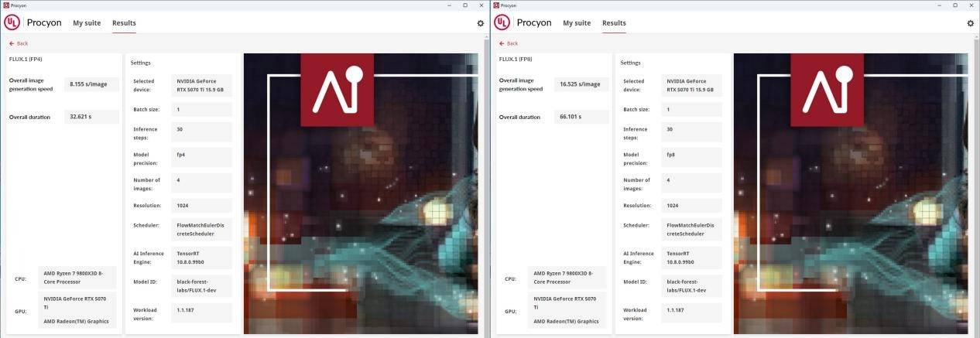This screenshot has width=980, height=338.
Task: Click the AI preview image in left window
Action: point(361,193)
